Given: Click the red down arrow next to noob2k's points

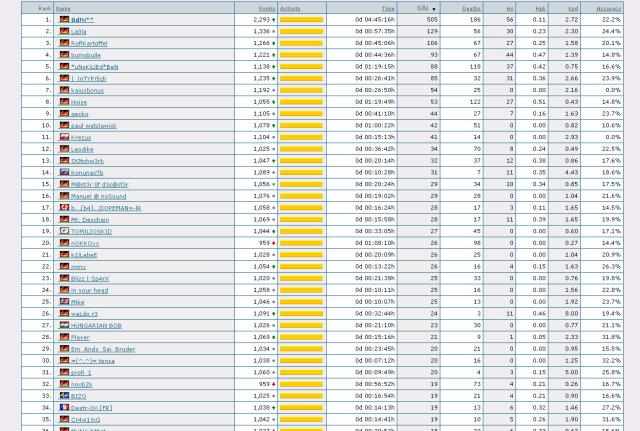Looking at the screenshot, I should pyautogui.click(x=274, y=384).
